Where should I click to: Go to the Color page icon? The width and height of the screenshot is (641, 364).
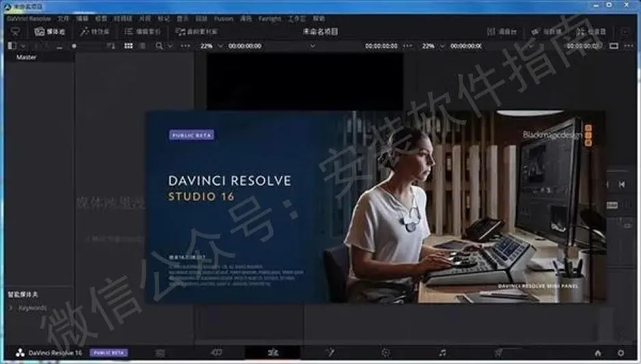tap(385, 352)
